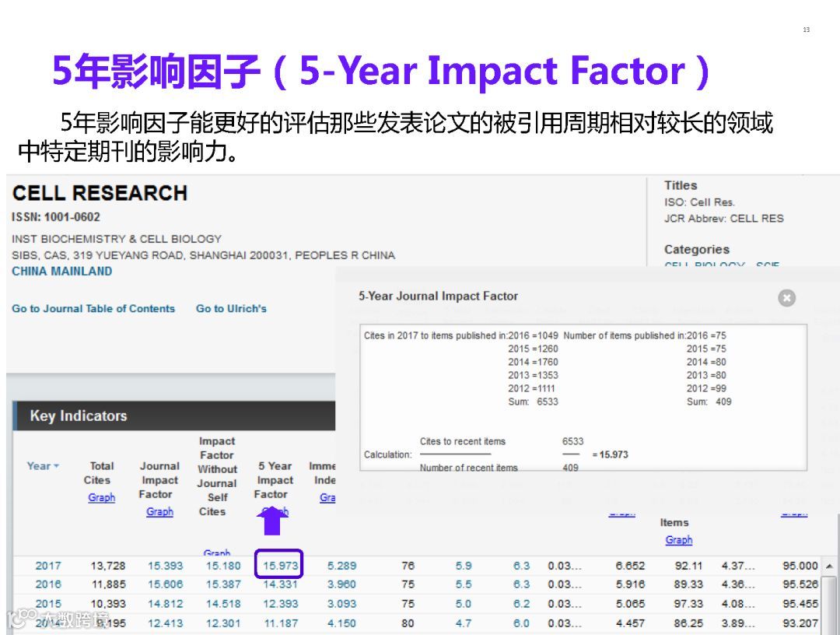This screenshot has width=840, height=635.
Task: Sort by the Year column header arrow
Action: [x=56, y=466]
